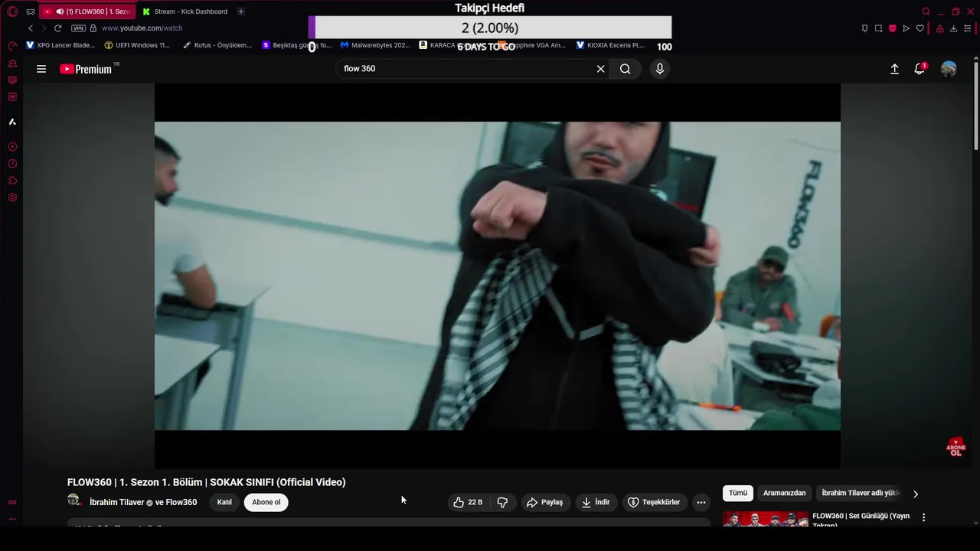Open options for FLOW360 Set Günlüğü video

click(923, 517)
